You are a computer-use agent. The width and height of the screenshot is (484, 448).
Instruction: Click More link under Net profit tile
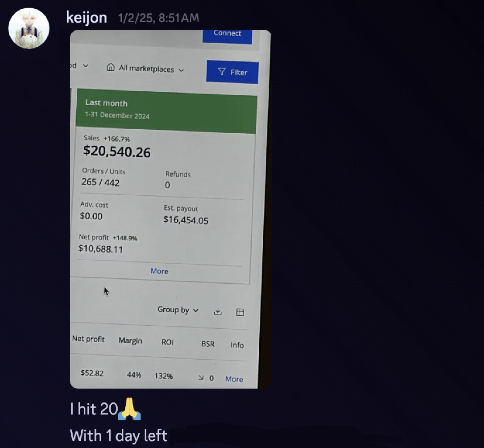pyautogui.click(x=159, y=271)
